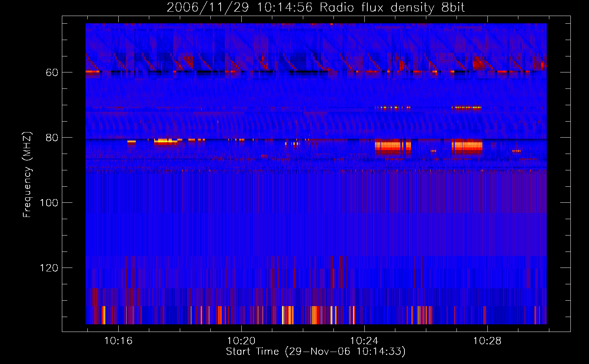
Task: Click the "Frequency (MHZ)" axis label
Action: click(27, 175)
